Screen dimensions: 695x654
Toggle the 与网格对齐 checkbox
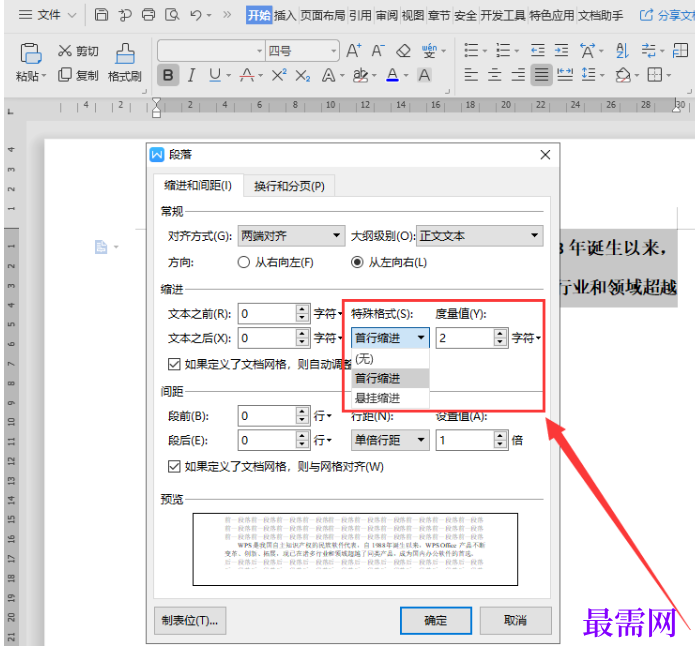click(175, 466)
